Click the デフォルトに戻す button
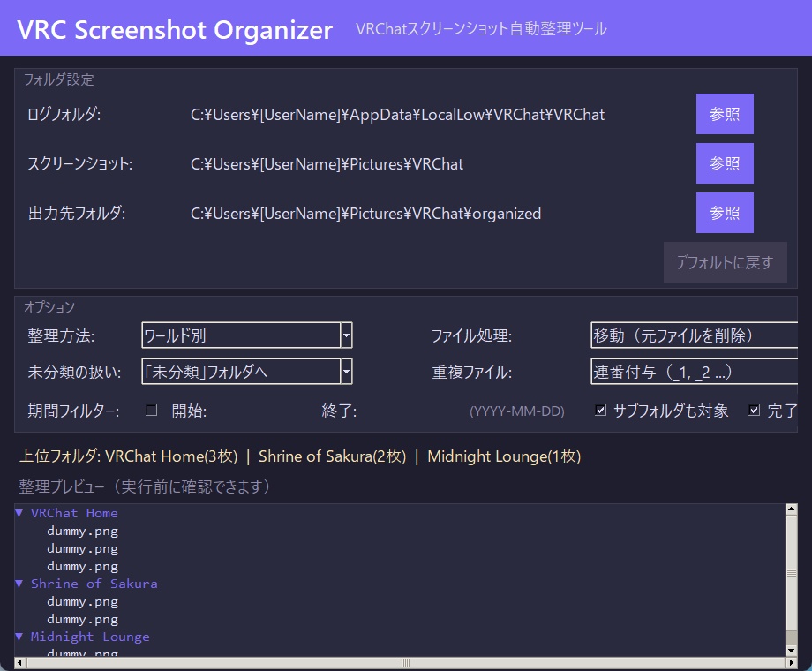Screen dimensions: 812x671 [725, 262]
